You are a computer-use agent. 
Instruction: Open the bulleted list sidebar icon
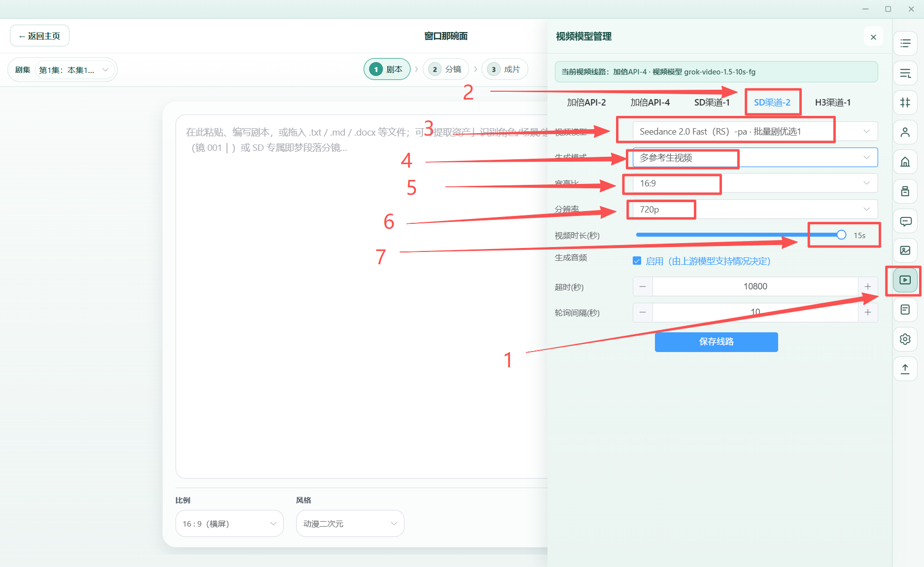[x=905, y=43]
